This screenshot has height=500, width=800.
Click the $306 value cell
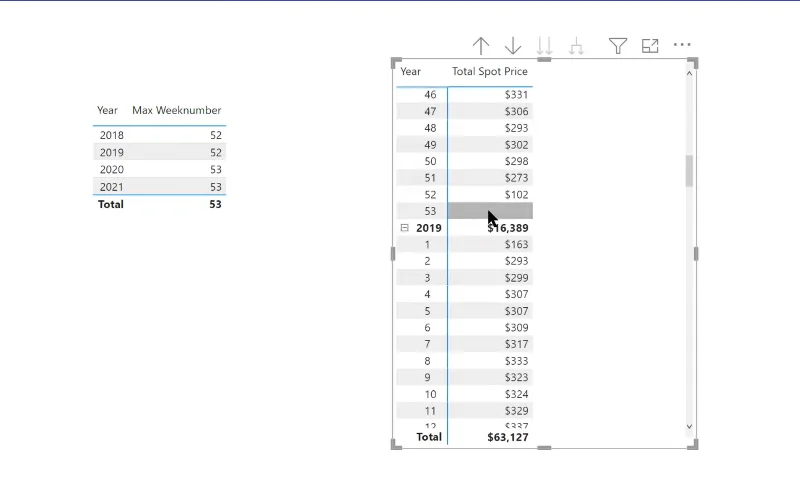[516, 111]
